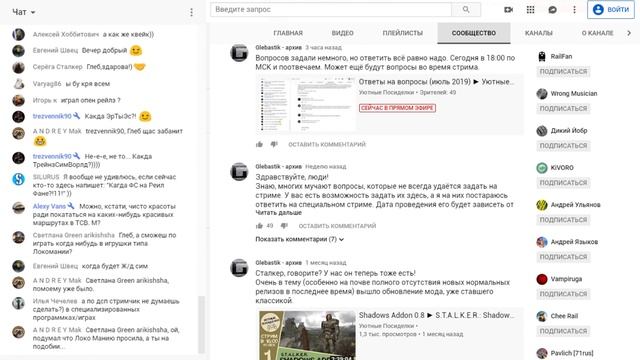Viewport: 640px width, 360px height.
Task: Click the search magnifier button
Action: point(466,9)
